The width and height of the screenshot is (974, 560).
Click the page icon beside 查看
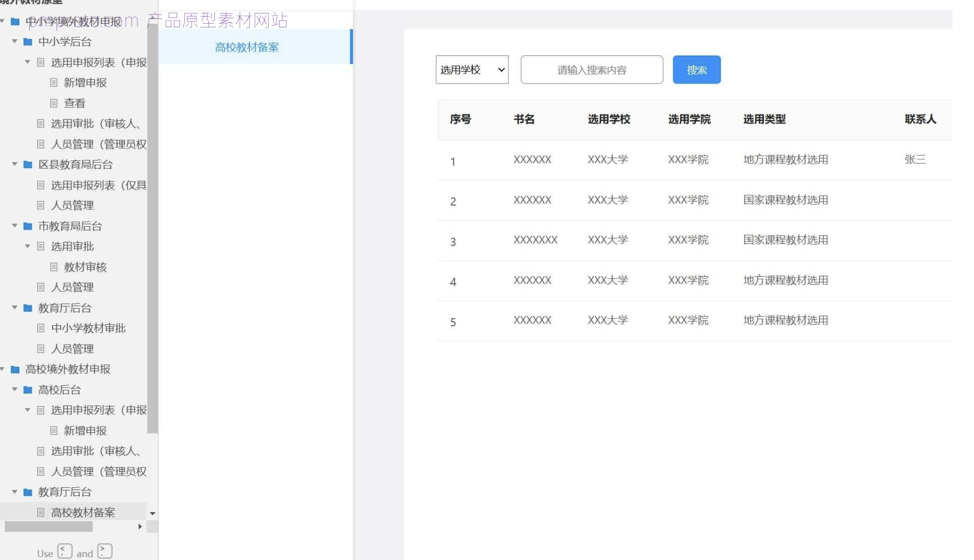[54, 103]
